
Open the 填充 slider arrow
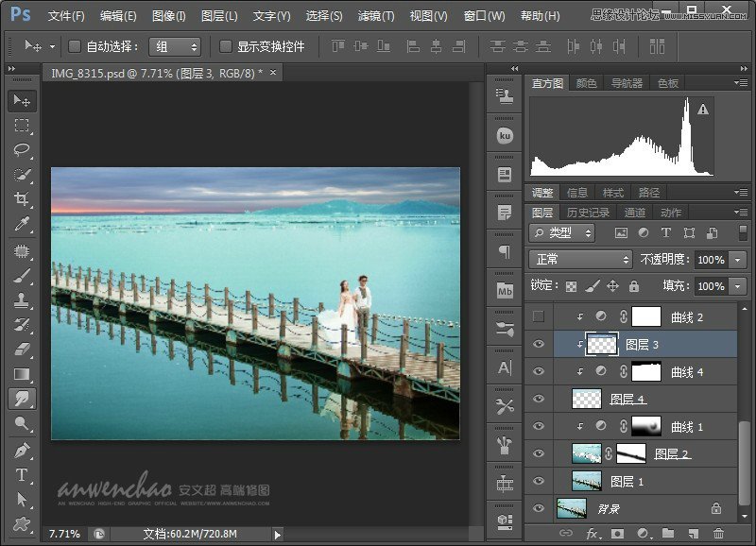tap(738, 287)
